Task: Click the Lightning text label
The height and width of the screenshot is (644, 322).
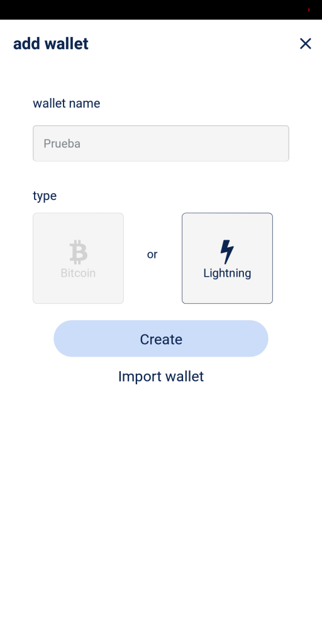Action: pos(227,273)
